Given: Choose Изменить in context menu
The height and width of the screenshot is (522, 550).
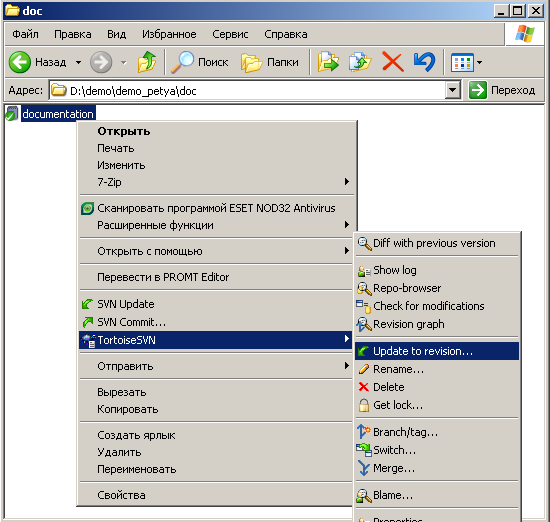Looking at the screenshot, I should point(216,165).
